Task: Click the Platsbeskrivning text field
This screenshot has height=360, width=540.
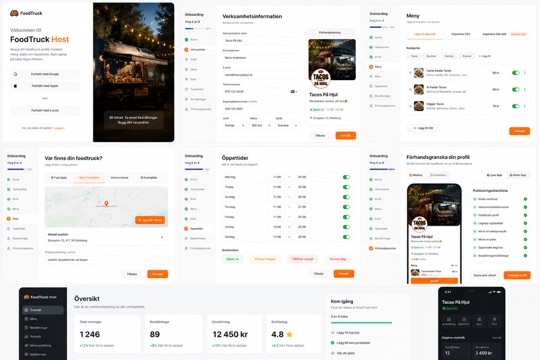Action: click(106, 260)
